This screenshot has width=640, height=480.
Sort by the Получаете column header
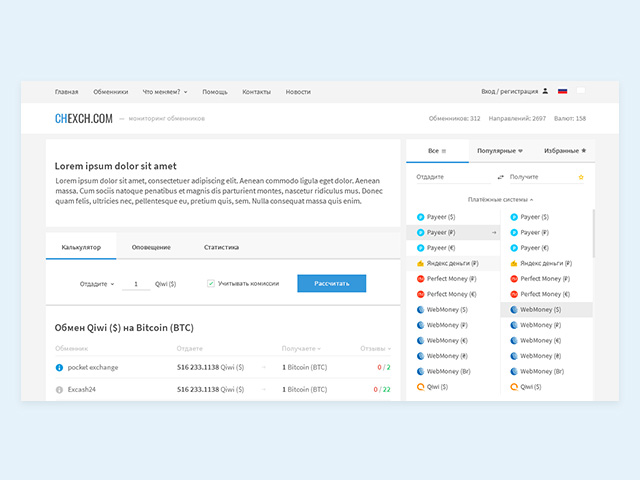tap(301, 349)
